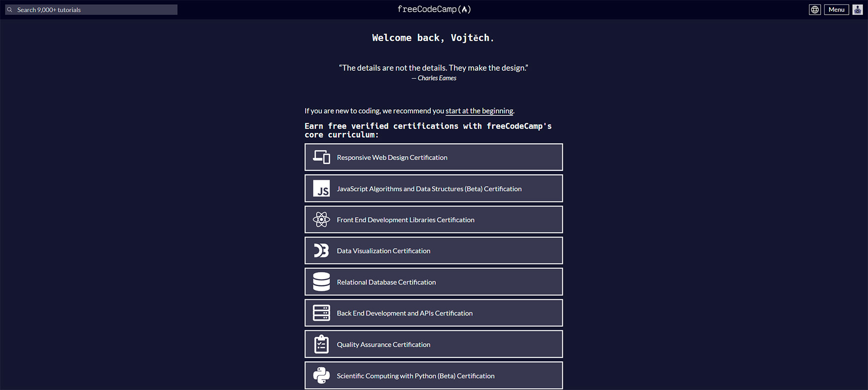Click the Welcome back, Vojtěch heading

point(433,38)
